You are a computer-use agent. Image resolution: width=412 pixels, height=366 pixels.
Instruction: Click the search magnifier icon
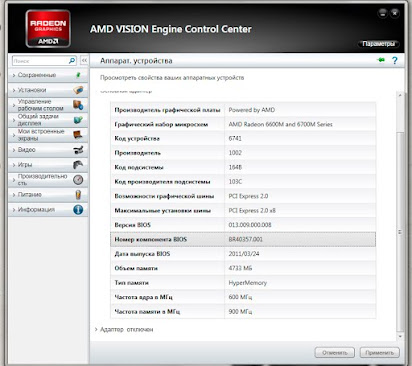72,61
